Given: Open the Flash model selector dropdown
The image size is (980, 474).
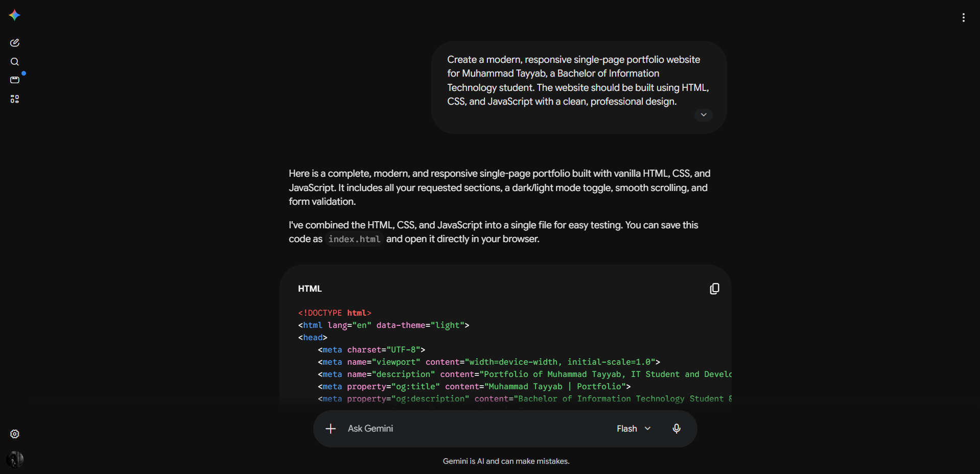Looking at the screenshot, I should tap(634, 429).
